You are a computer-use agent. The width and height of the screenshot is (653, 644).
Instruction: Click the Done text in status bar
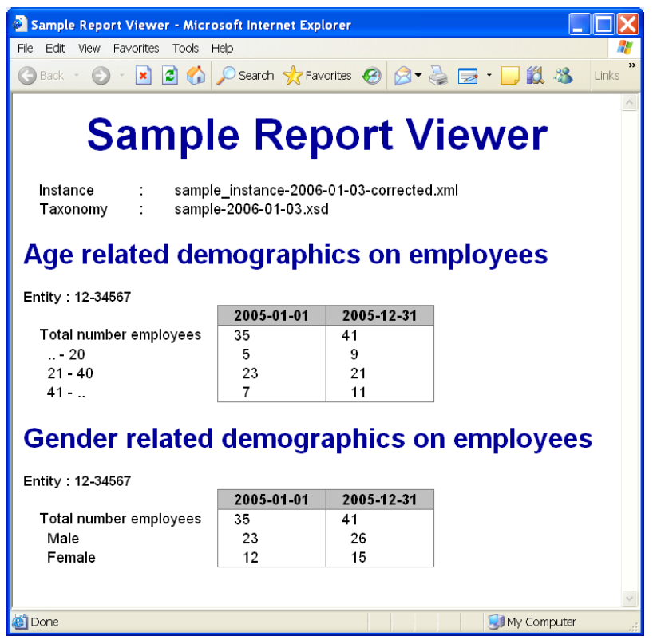(45, 622)
